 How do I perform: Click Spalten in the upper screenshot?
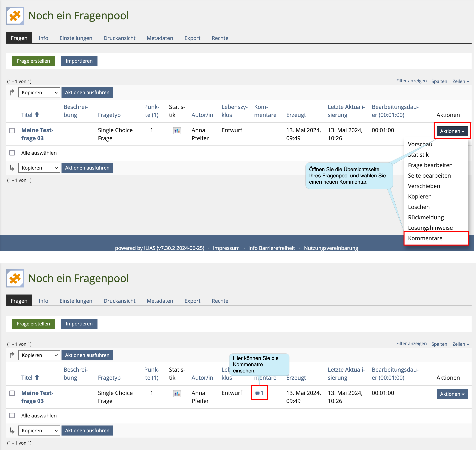(439, 81)
